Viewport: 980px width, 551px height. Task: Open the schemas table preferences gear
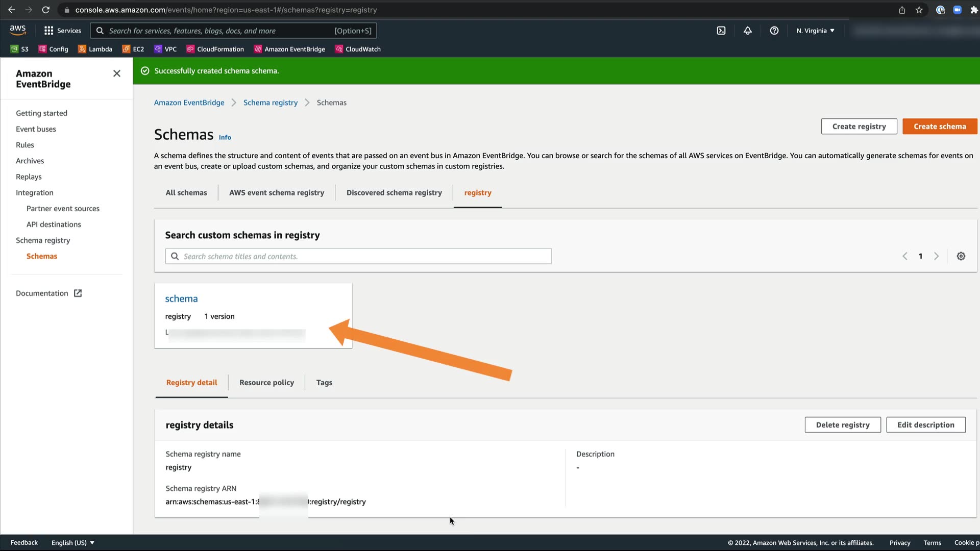click(x=961, y=256)
